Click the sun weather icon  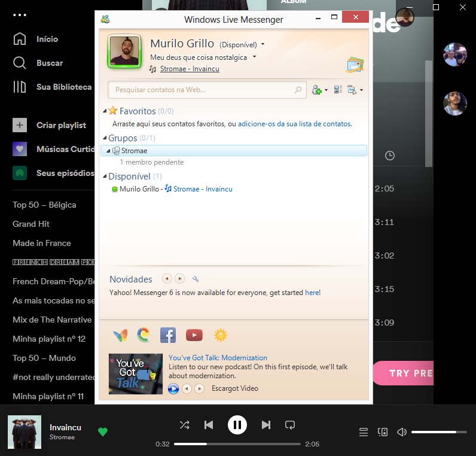click(221, 335)
